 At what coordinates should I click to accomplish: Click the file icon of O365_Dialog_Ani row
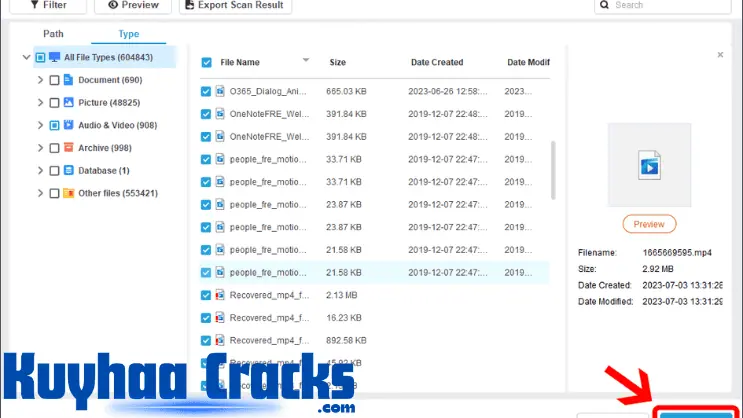pyautogui.click(x=221, y=91)
